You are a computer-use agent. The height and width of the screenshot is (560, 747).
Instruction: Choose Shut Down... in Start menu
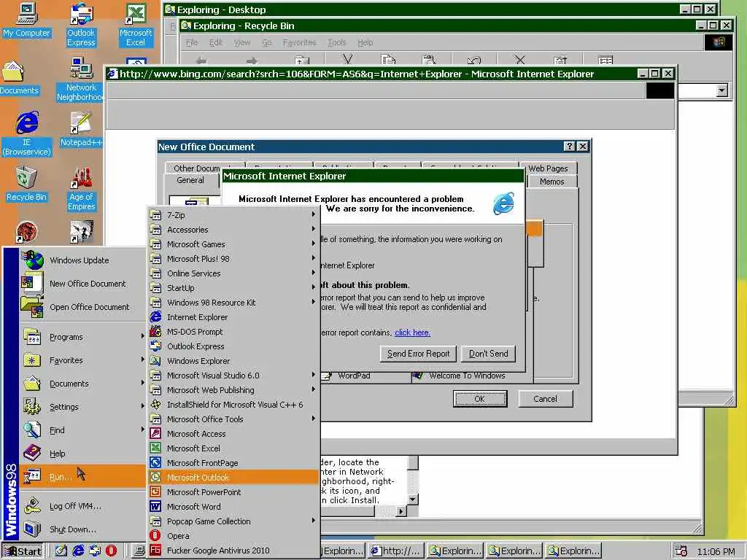point(82,529)
